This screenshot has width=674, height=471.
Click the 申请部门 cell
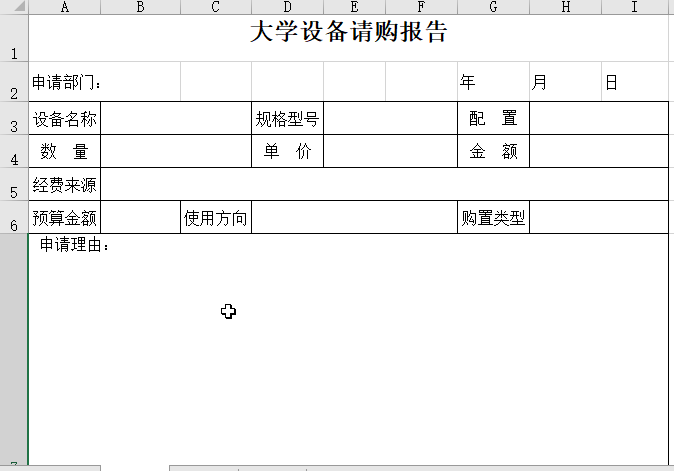point(66,83)
